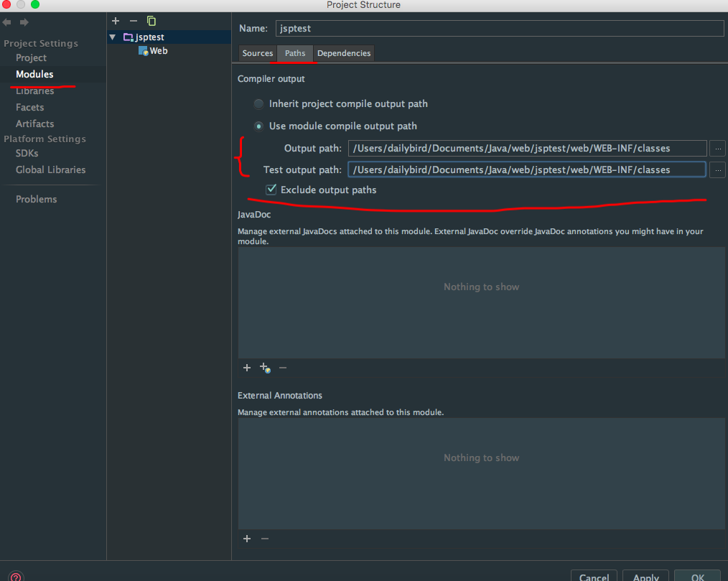
Task: Copy the selected module
Action: 151,21
